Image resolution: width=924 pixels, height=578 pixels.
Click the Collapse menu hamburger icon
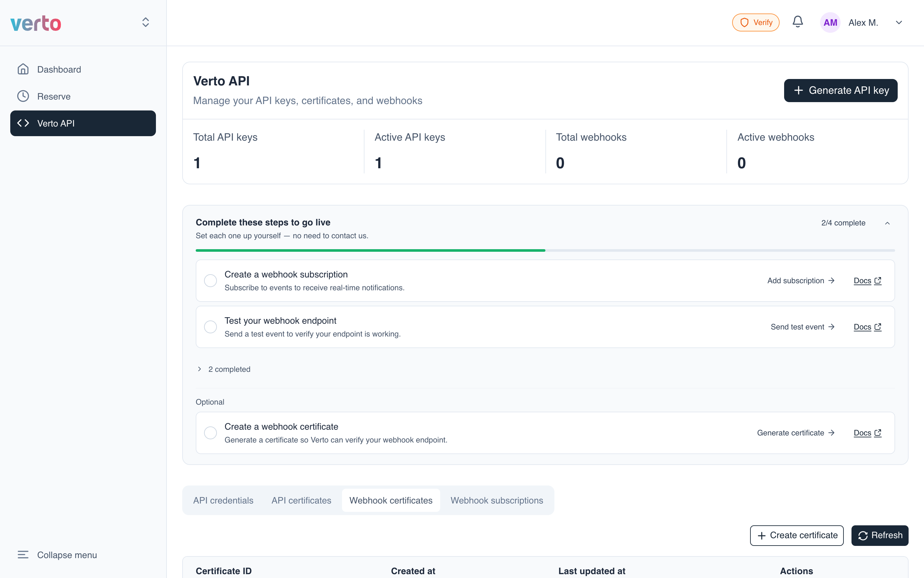(23, 554)
